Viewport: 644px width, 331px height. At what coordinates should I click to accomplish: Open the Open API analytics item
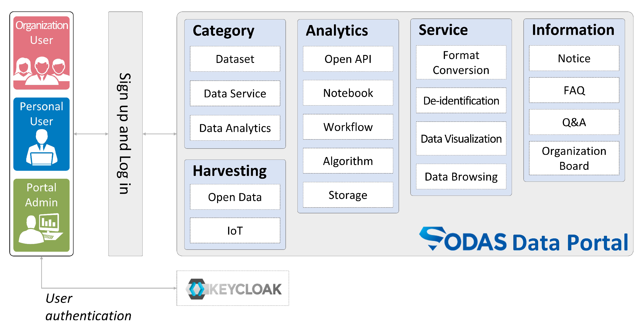point(348,59)
